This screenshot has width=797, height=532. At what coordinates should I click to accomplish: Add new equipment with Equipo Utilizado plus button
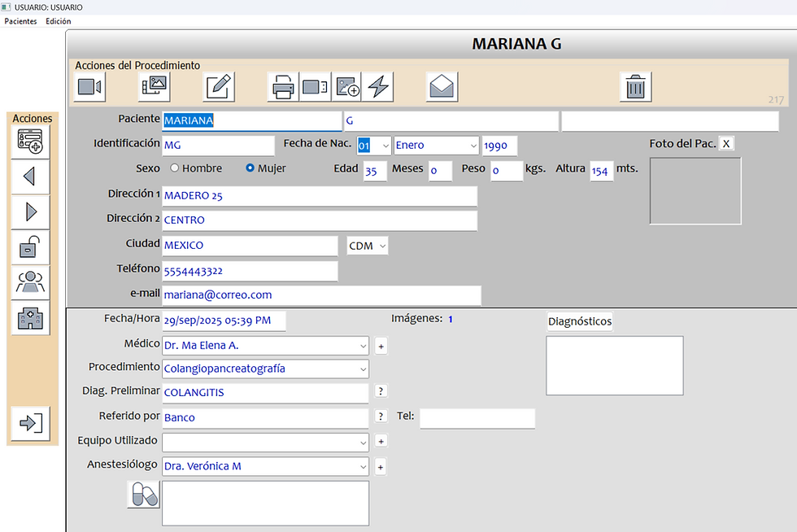click(x=381, y=441)
